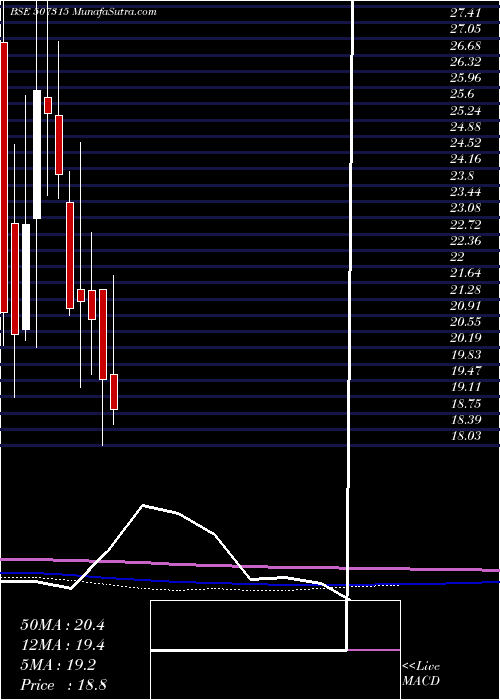Click the 20.19 price axis label

[466, 339]
